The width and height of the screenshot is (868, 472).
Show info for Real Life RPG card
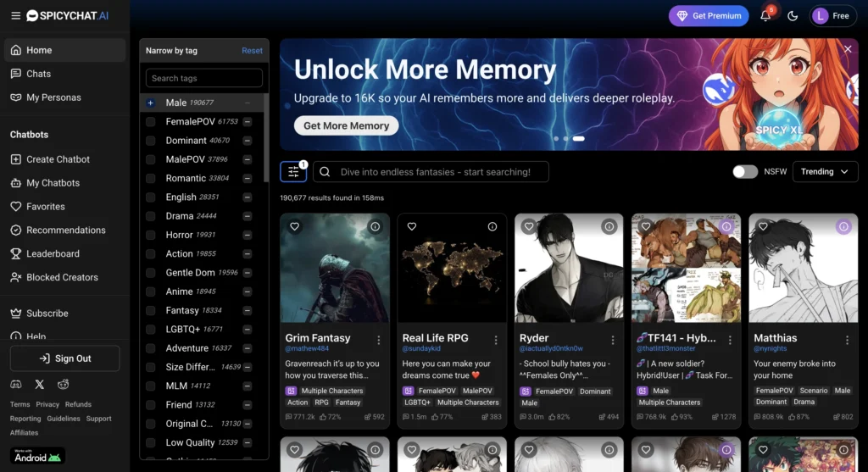coord(492,226)
